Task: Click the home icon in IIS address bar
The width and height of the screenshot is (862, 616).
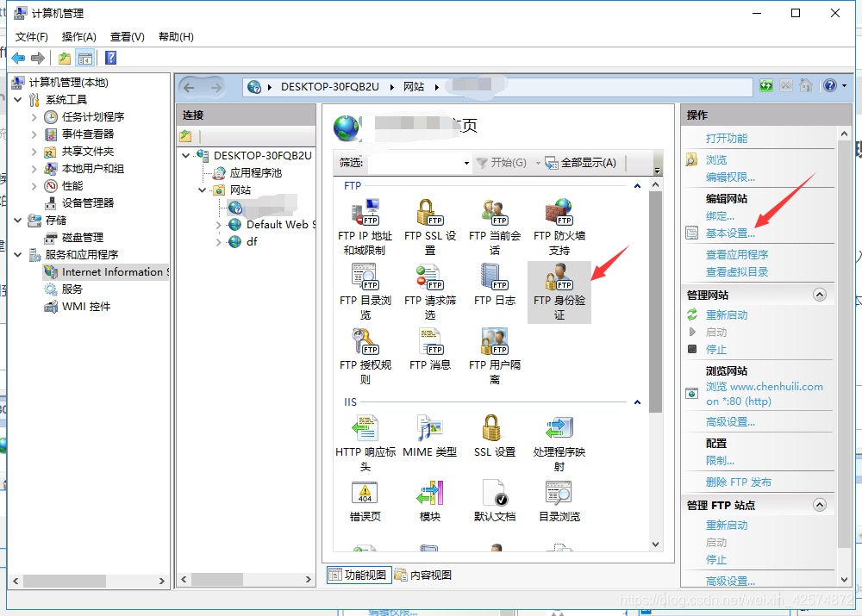Action: click(x=805, y=86)
